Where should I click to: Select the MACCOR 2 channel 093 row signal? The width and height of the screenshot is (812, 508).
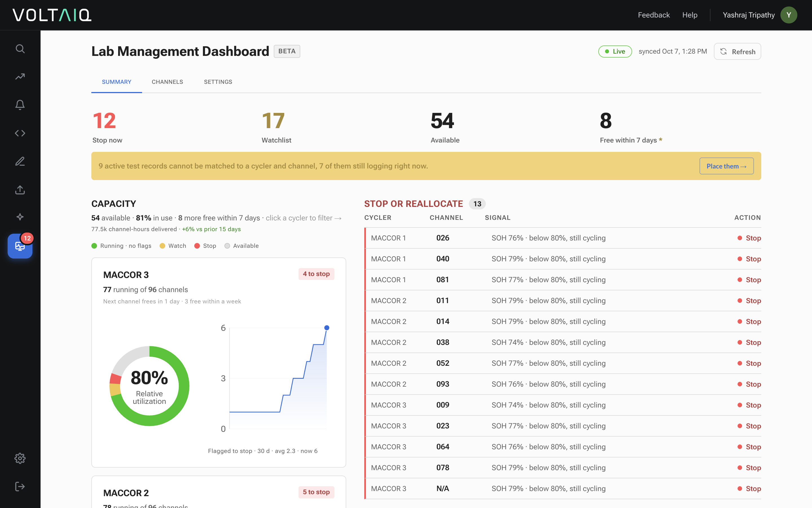click(548, 384)
